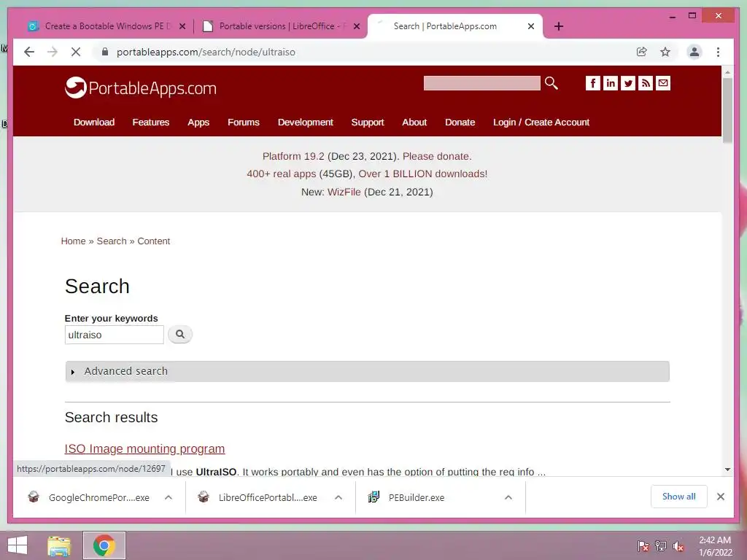Click the muted volume tray icon
This screenshot has width=747, height=560.
point(678,546)
